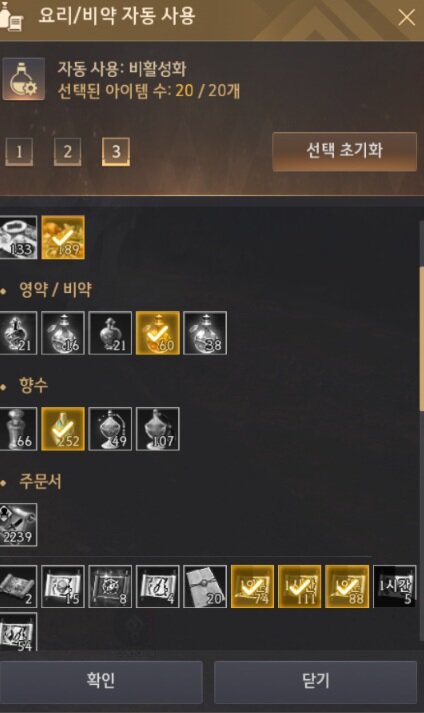Select the scroll with count 15

[63, 587]
